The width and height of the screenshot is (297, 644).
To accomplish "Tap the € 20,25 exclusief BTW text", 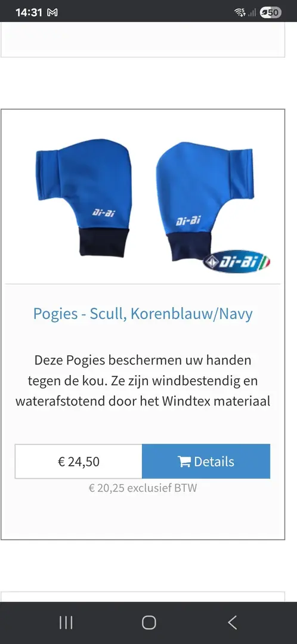I will [x=143, y=488].
